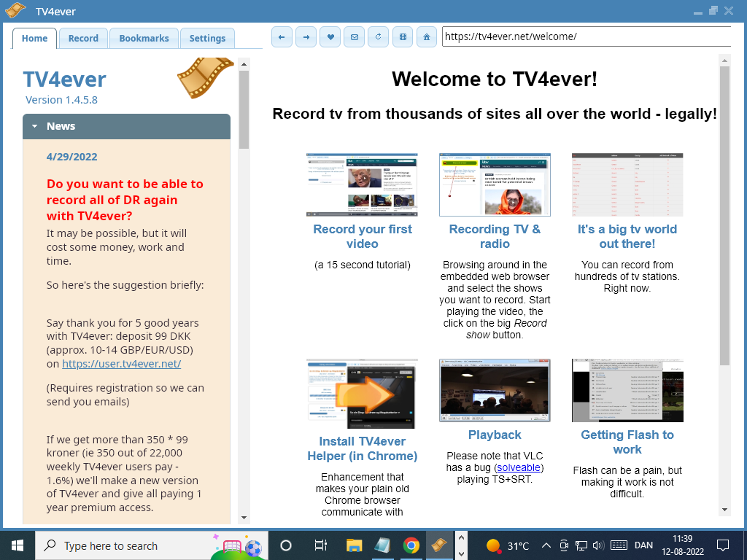Screen dimensions: 747x560
Task: Click the film strip icon in toolbar
Action: [x=403, y=37]
